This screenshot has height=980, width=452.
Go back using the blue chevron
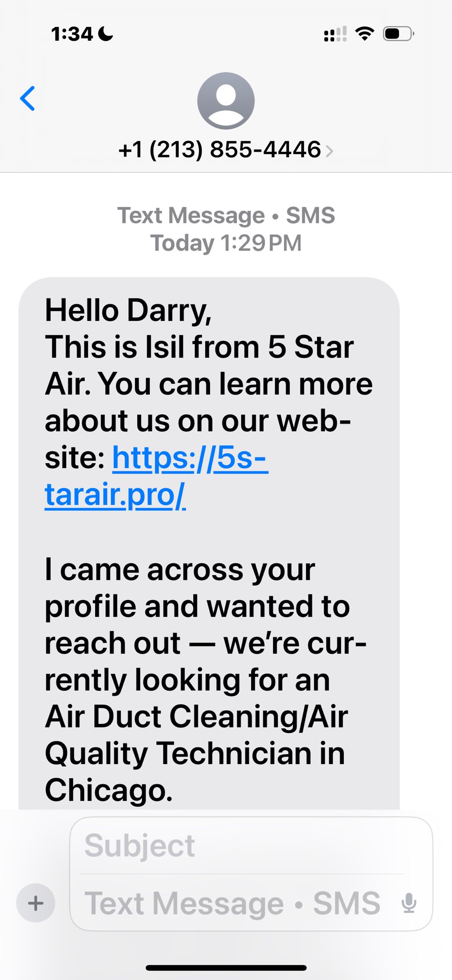click(27, 99)
